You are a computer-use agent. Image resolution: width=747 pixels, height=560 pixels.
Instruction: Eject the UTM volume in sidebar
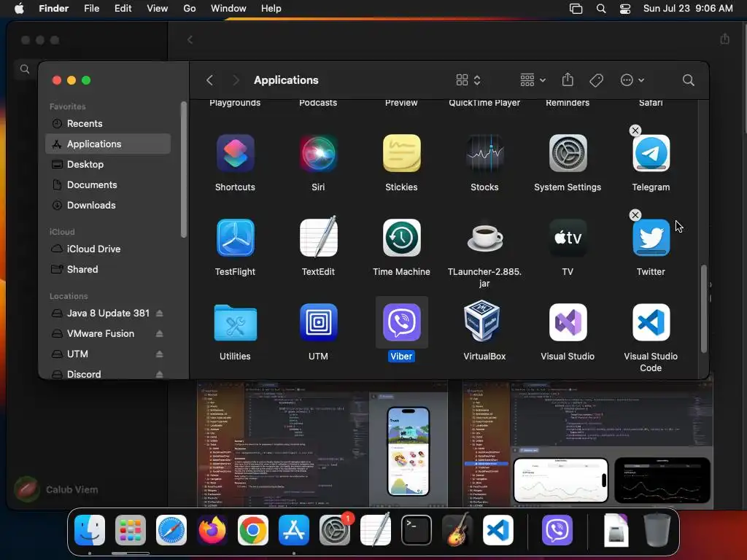point(160,354)
